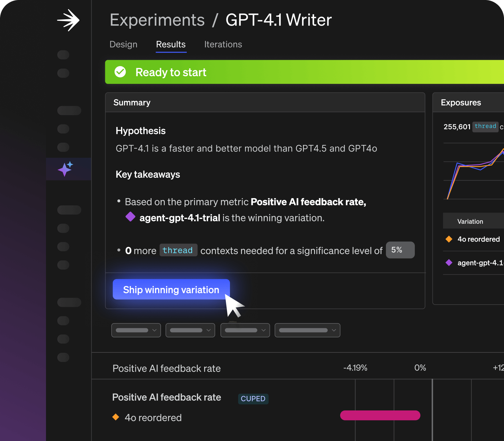Image resolution: width=504 pixels, height=441 pixels.
Task: Go back to Experiments breadcrumb
Action: 157,20
